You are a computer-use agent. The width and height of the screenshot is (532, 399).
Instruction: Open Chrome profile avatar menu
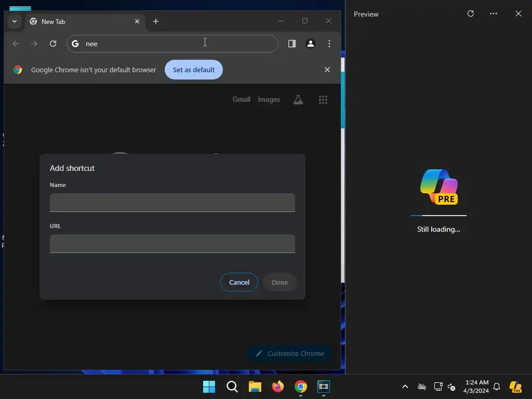point(311,44)
